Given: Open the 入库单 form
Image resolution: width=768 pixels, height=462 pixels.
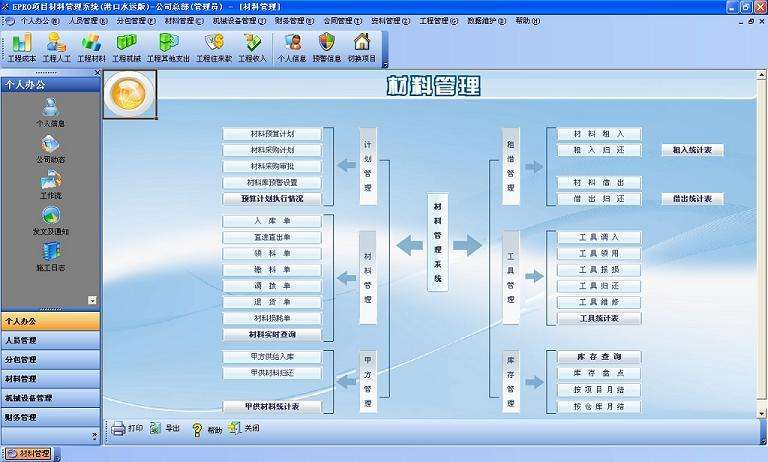Looking at the screenshot, I should 272,221.
